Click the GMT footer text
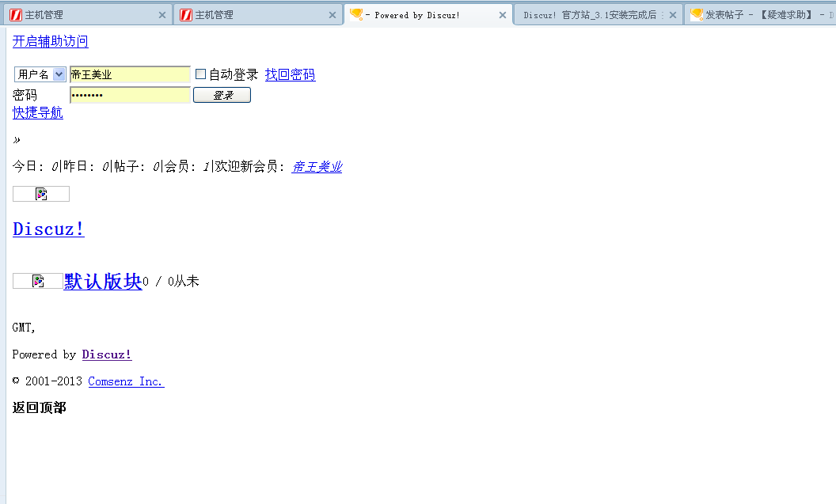The image size is (836, 504). [x=24, y=328]
